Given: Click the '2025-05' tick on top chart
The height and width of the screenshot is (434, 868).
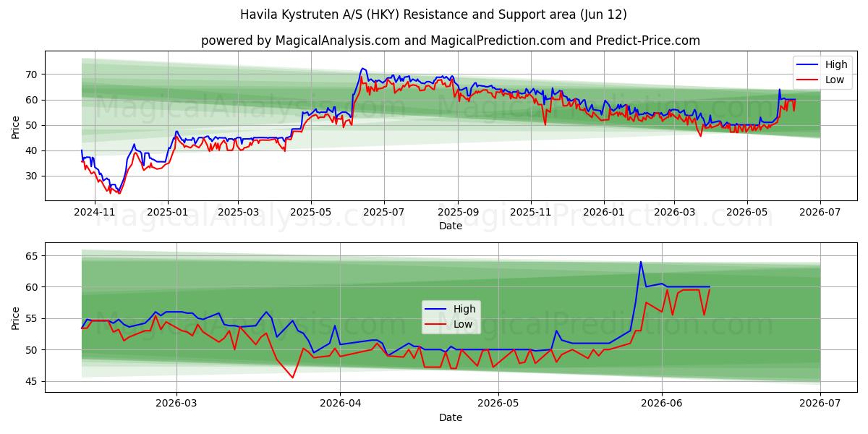Looking at the screenshot, I should point(311,211).
